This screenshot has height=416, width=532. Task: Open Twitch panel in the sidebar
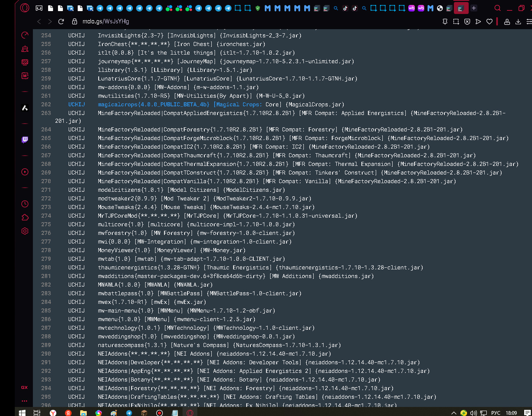(25, 140)
